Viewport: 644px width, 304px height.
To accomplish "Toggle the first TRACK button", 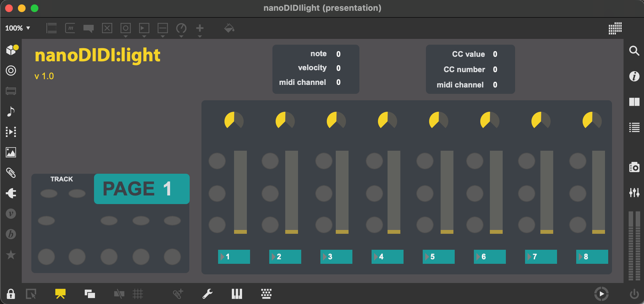I will tap(49, 194).
